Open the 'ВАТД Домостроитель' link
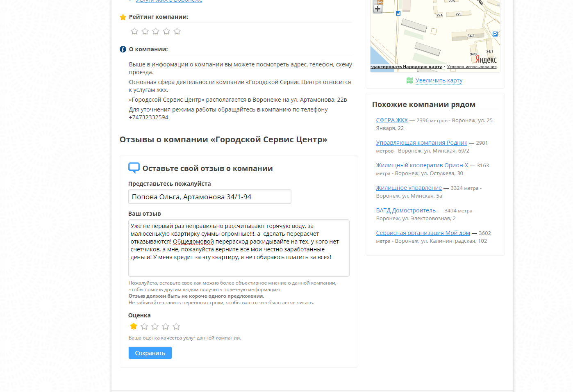573x392 pixels. [406, 210]
